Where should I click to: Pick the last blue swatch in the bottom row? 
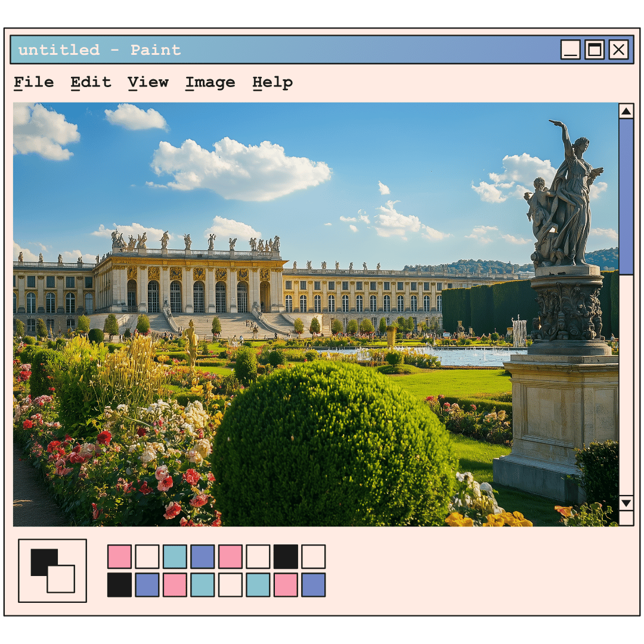click(314, 585)
